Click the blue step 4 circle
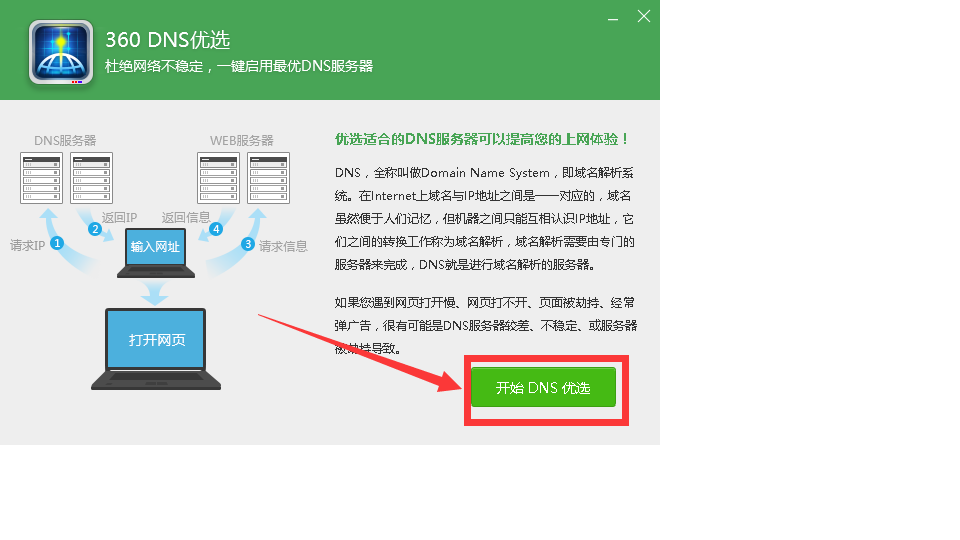The width and height of the screenshot is (960, 540). pos(216,229)
